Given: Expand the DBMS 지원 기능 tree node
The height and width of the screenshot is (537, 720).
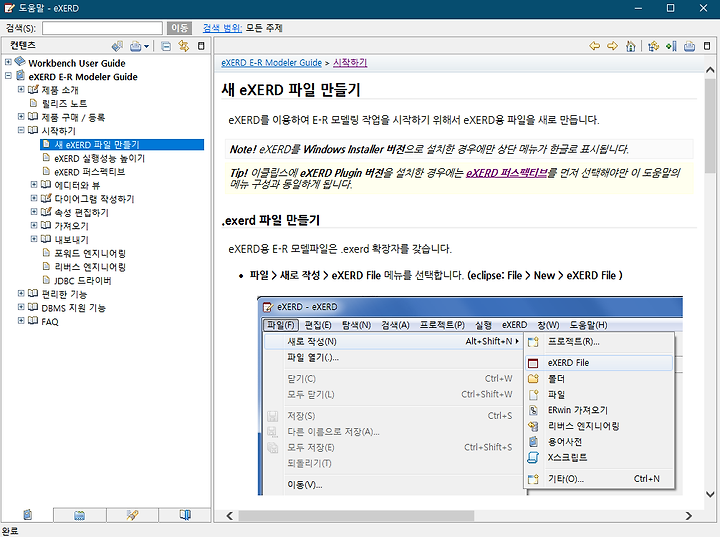Looking at the screenshot, I should [21, 306].
